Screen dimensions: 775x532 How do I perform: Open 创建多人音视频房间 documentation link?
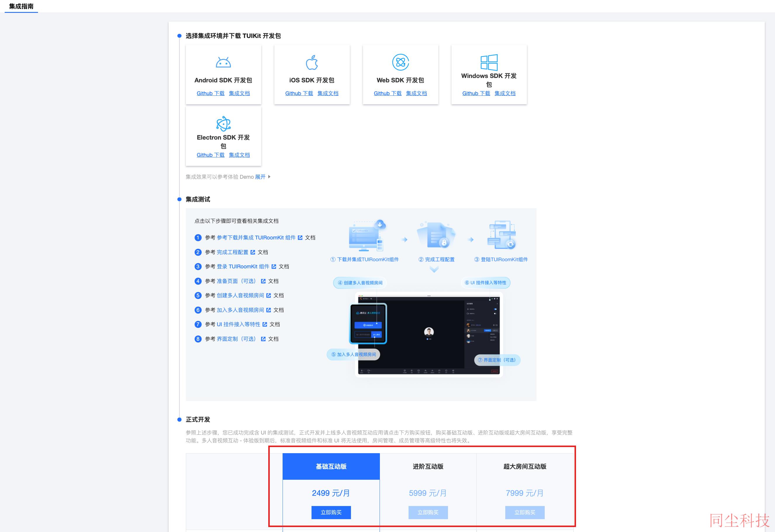pyautogui.click(x=240, y=296)
